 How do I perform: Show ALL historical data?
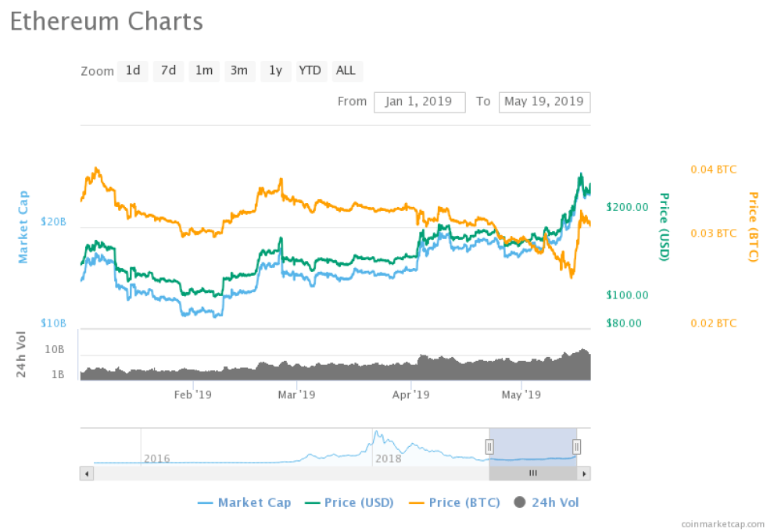346,71
